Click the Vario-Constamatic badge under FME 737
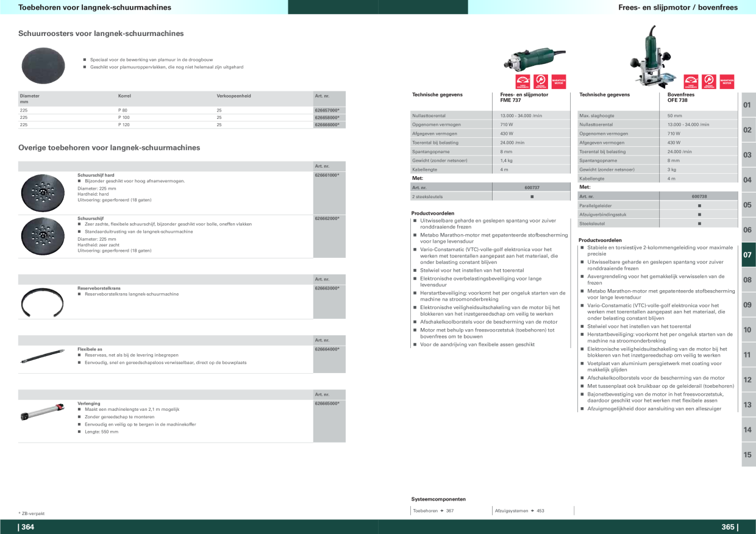The image size is (756, 534). click(522, 82)
